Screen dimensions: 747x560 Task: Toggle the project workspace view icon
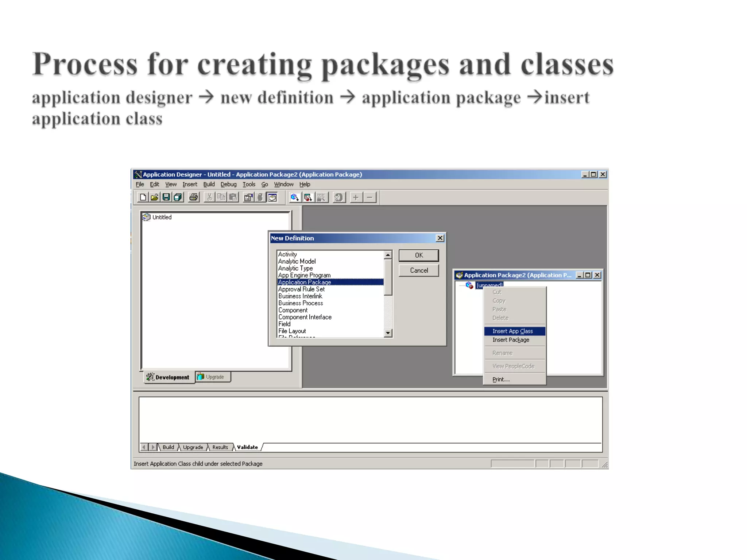point(272,197)
